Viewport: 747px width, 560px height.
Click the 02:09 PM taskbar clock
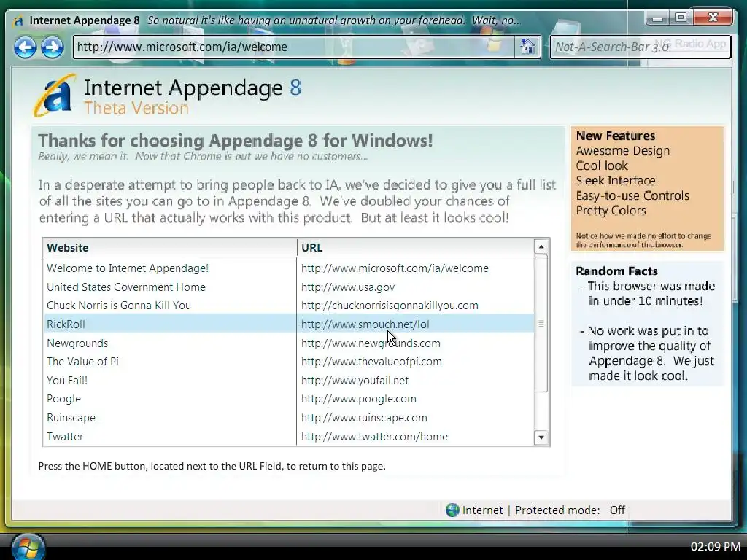click(716, 547)
